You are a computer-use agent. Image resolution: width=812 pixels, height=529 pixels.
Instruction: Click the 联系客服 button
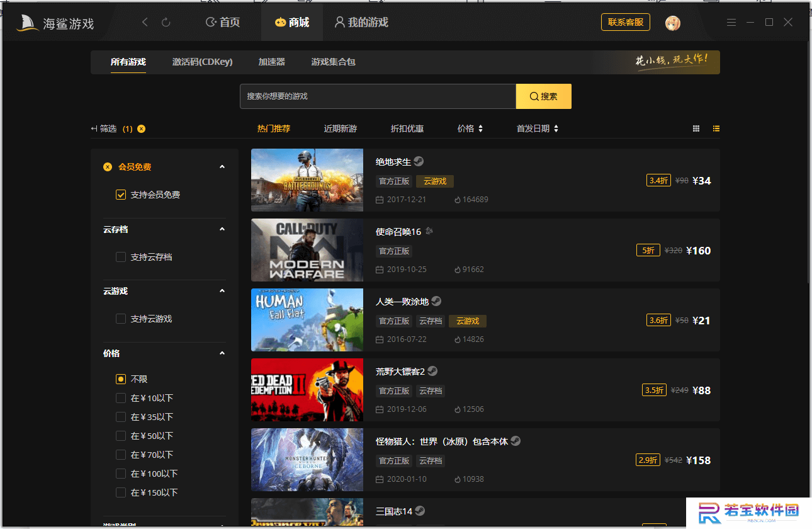(x=626, y=22)
